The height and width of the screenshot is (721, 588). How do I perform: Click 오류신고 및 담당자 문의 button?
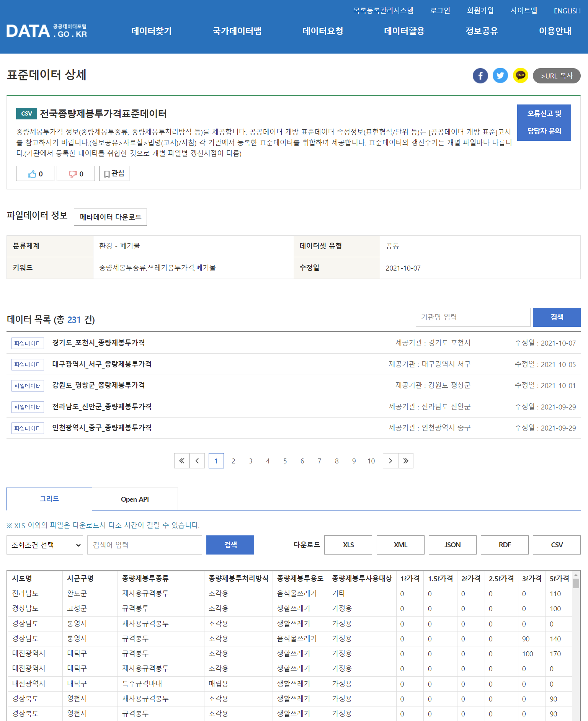544,122
